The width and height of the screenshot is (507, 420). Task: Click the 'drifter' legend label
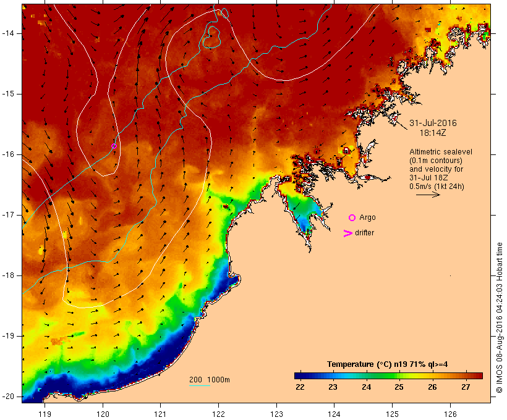tap(364, 233)
